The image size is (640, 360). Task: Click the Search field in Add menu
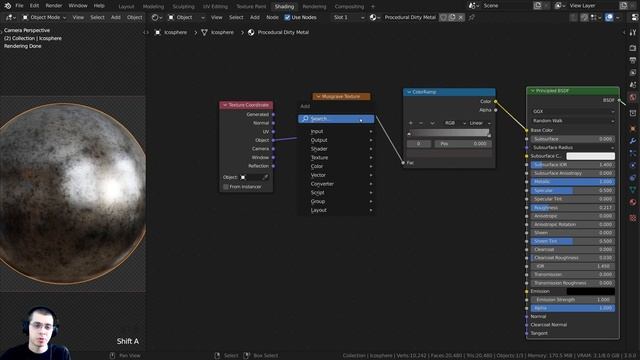tap(336, 119)
